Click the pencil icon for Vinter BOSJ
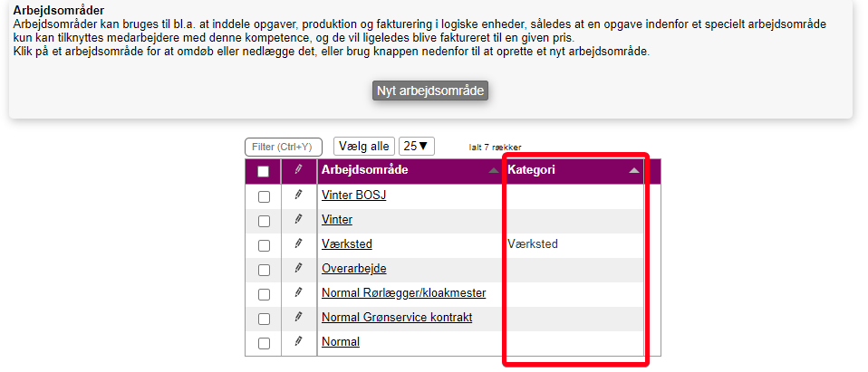The width and height of the screenshot is (868, 372). 298,195
